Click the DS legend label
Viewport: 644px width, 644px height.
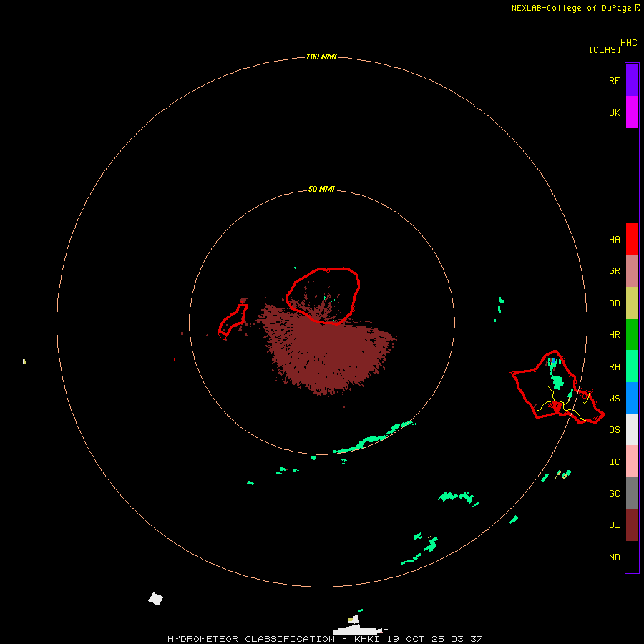pos(614,429)
